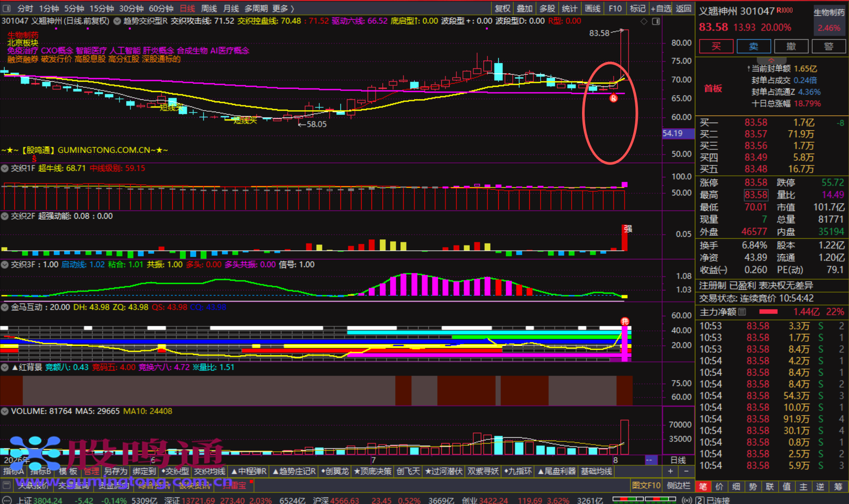Expand the 金马互动 indicator dropdown arrow
Viewport: 849px width, 504px height.
5,307
